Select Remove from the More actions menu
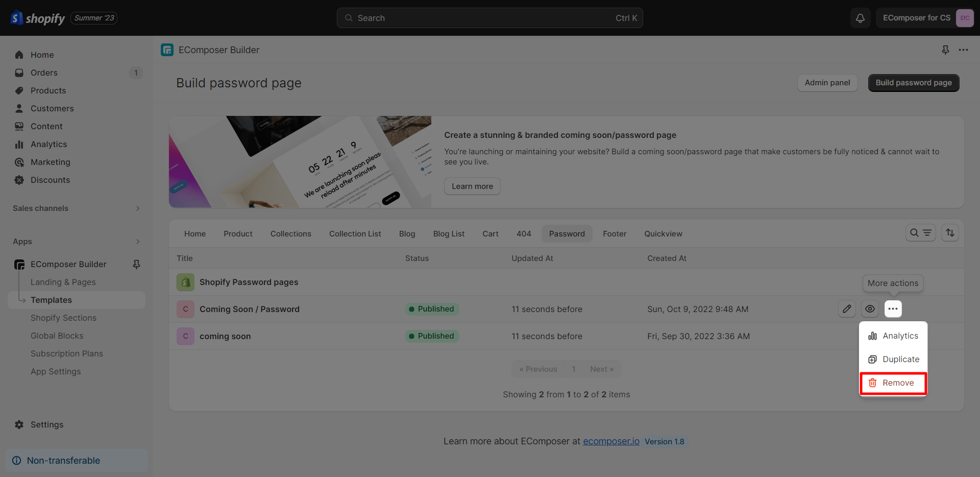The image size is (980, 477). coord(893,383)
